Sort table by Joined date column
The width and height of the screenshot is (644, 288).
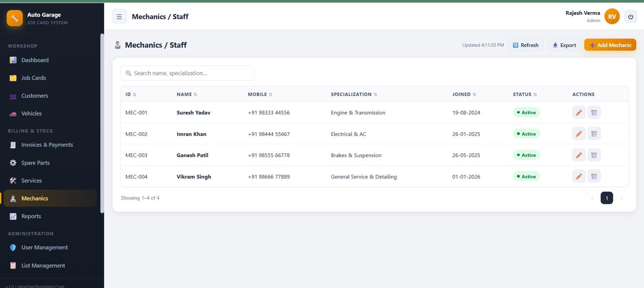point(464,95)
